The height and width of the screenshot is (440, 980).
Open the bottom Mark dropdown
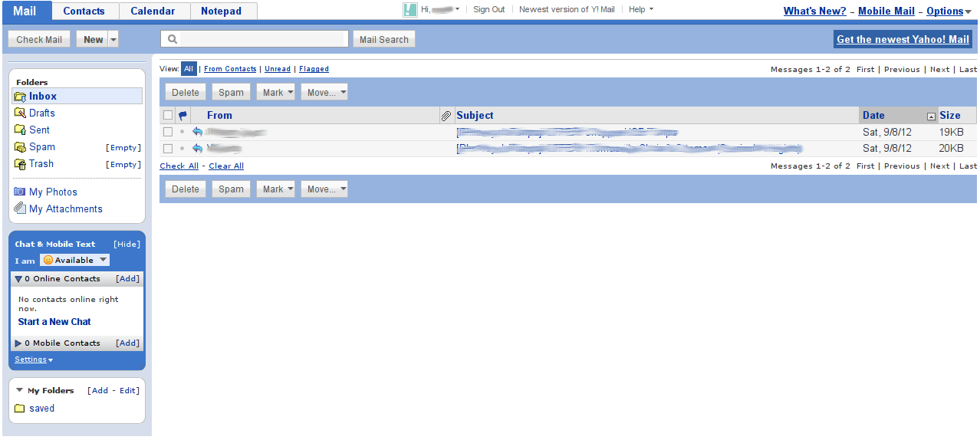(x=275, y=189)
